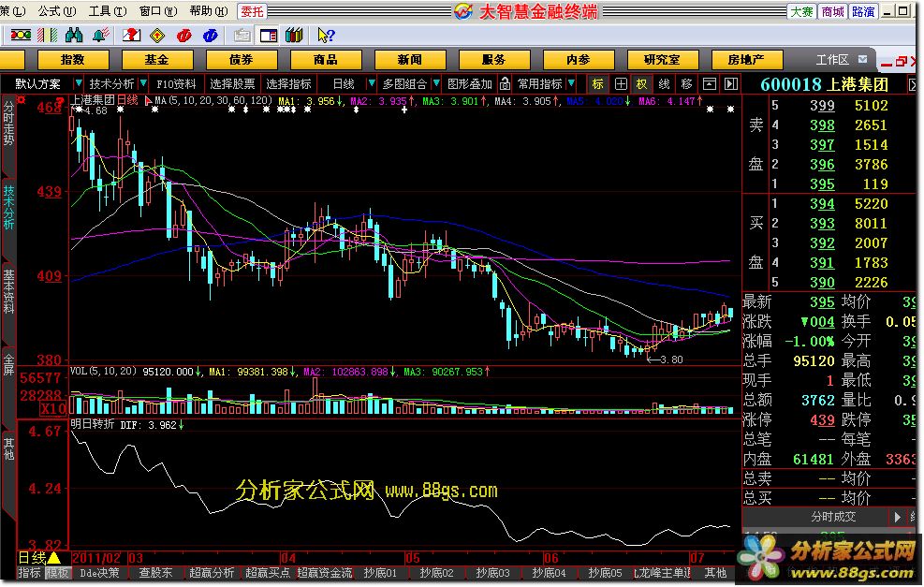The height and width of the screenshot is (587, 924).
Task: Toggle the 权 adjustment button
Action: tap(641, 83)
